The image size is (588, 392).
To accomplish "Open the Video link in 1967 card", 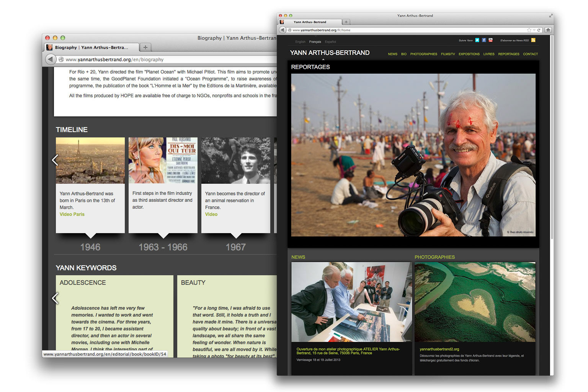I will 211,214.
